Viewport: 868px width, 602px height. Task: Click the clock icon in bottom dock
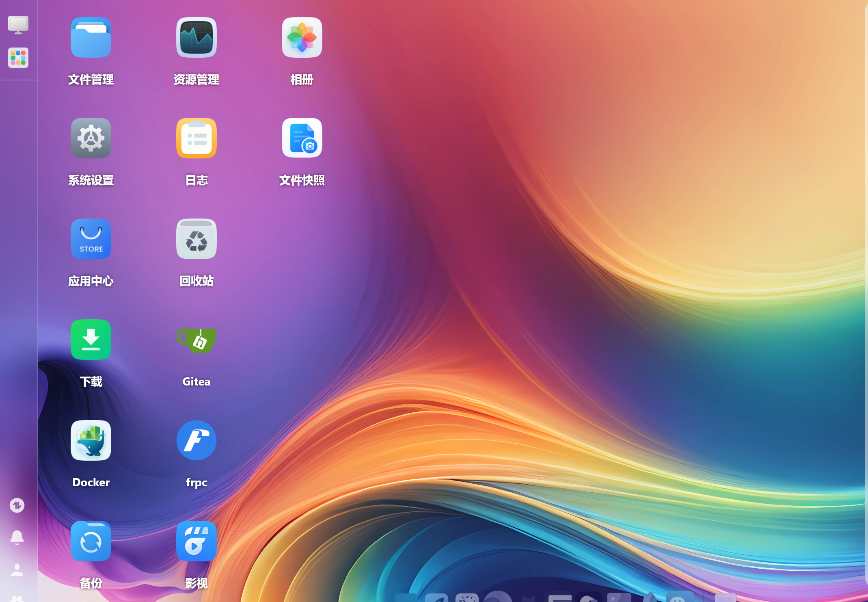[466, 598]
